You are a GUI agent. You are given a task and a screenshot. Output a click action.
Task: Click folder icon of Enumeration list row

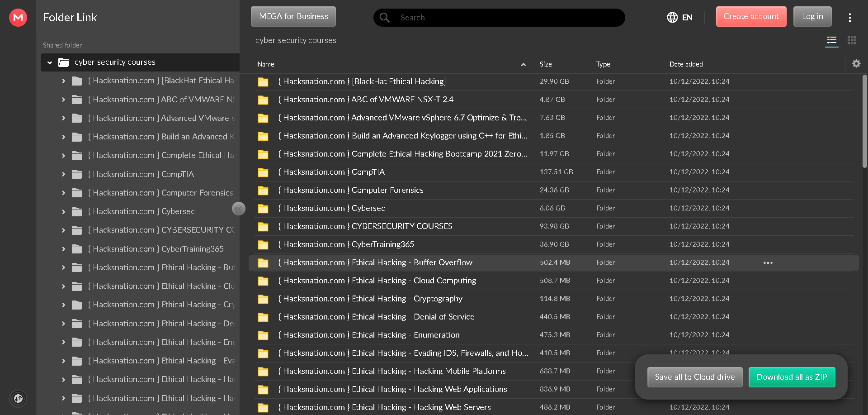point(263,335)
